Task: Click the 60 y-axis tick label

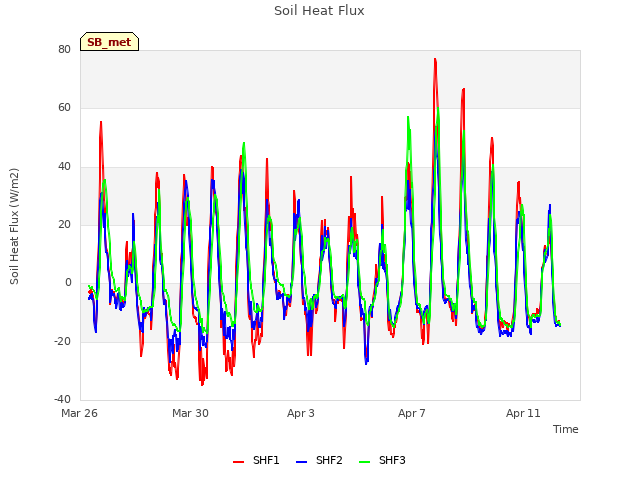Action: pos(64,108)
